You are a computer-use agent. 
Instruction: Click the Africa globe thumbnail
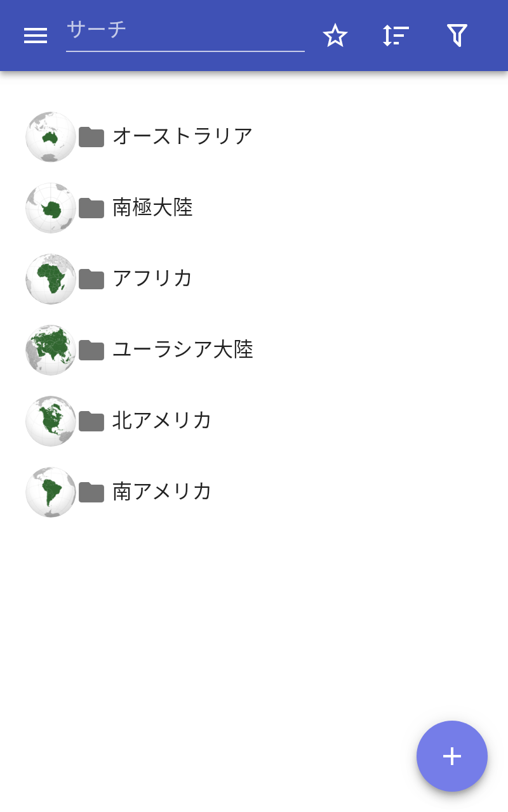click(51, 278)
